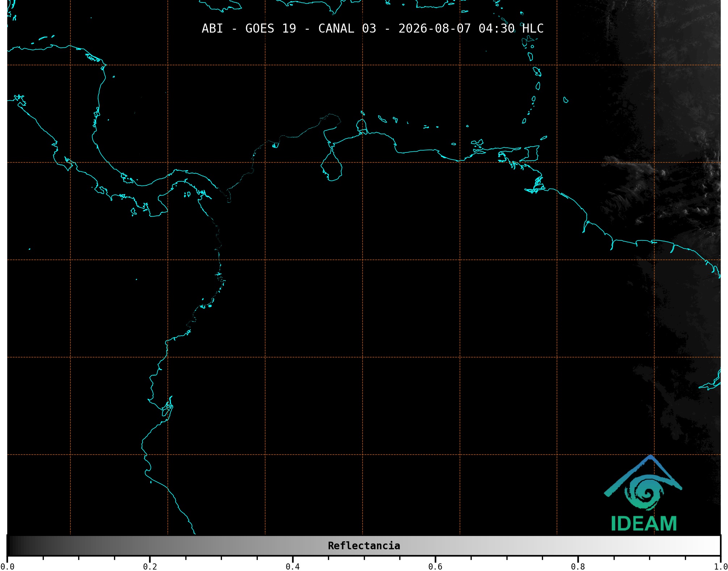Click the reflectance grayscale colorbar
Image resolution: width=728 pixels, height=571 pixels.
(364, 545)
